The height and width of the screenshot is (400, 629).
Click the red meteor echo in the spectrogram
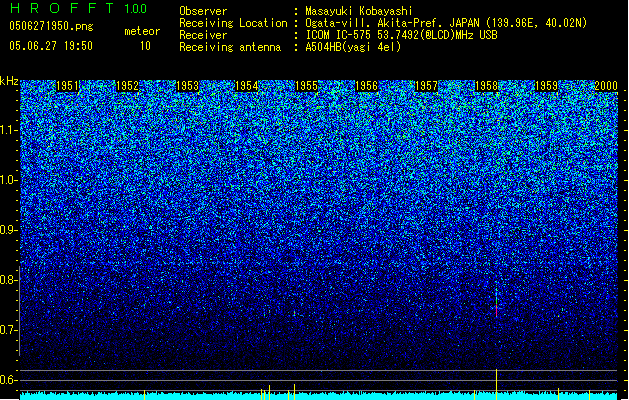coord(496,310)
